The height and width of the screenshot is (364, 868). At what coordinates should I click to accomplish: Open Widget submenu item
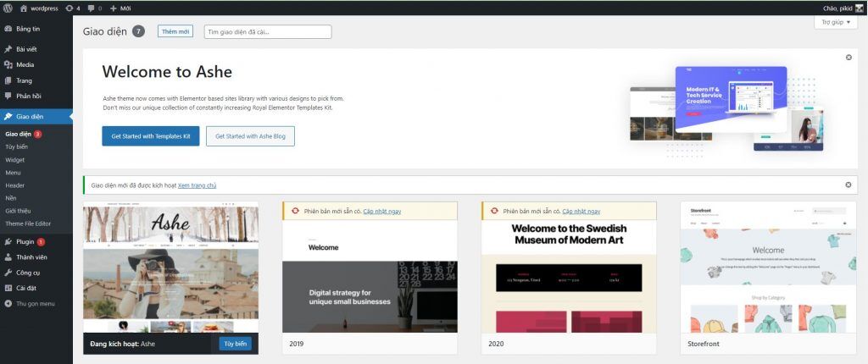[x=15, y=160]
